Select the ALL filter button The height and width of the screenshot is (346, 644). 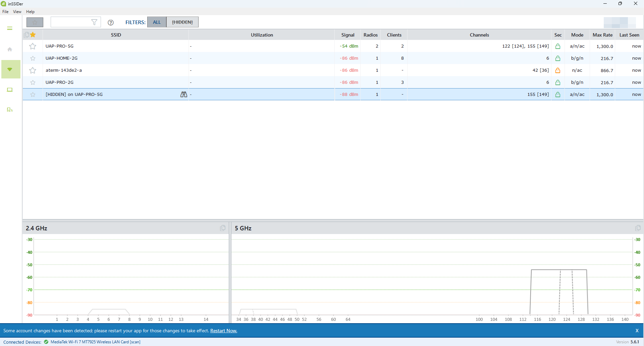point(157,22)
